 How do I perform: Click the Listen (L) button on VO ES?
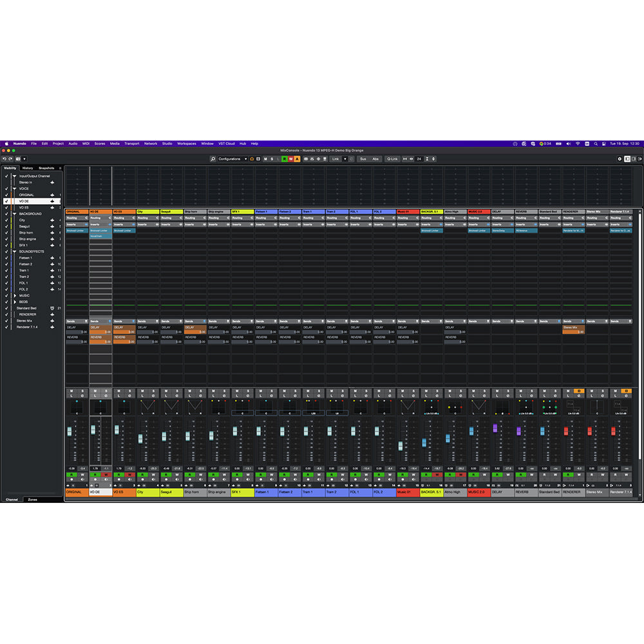pos(118,395)
